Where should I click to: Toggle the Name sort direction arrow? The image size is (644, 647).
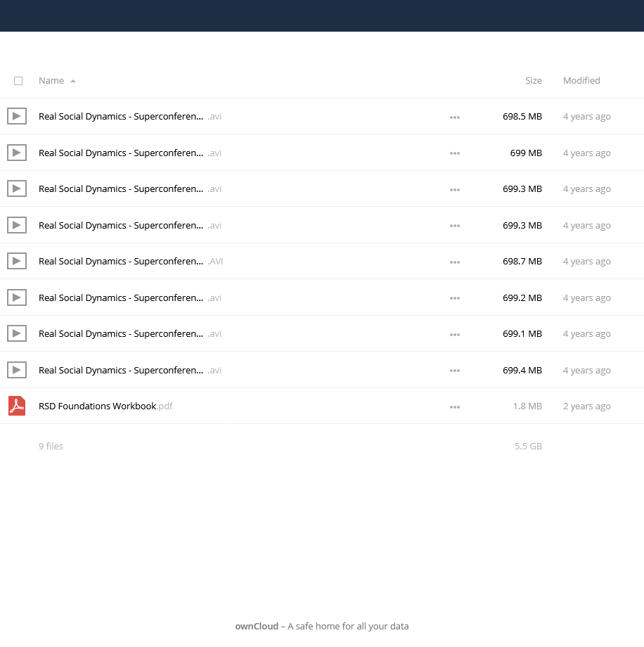(73, 82)
